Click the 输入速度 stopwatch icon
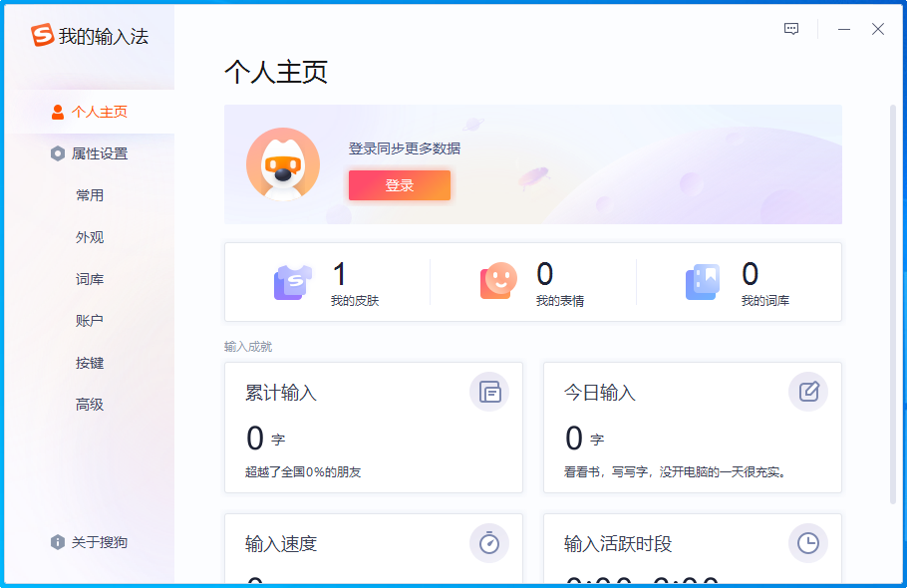This screenshot has width=907, height=588. pyautogui.click(x=489, y=543)
